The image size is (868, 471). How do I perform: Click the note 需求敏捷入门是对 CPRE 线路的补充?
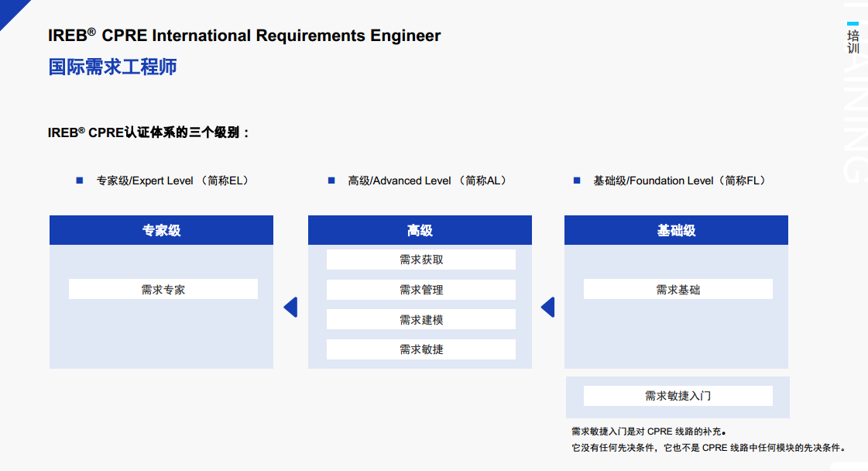[x=648, y=431]
